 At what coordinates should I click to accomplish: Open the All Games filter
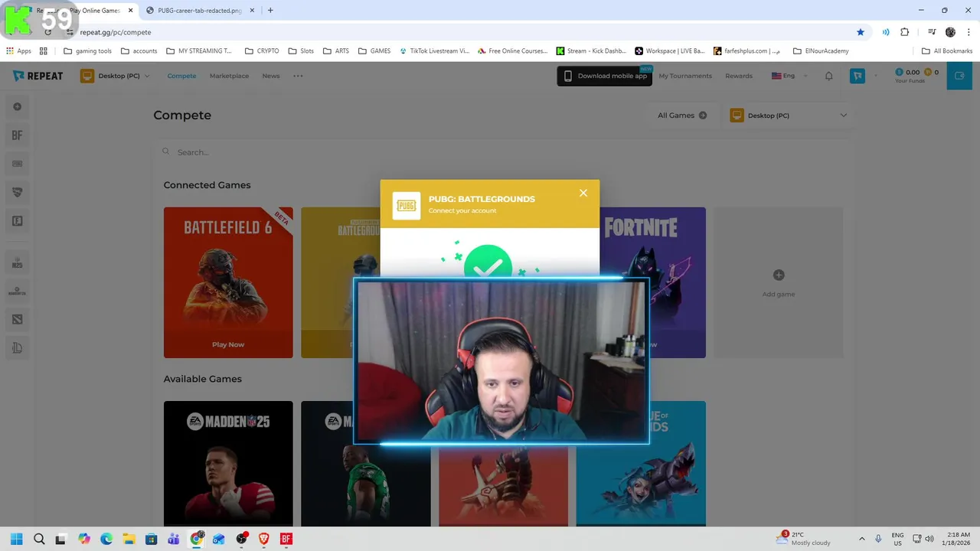(682, 116)
